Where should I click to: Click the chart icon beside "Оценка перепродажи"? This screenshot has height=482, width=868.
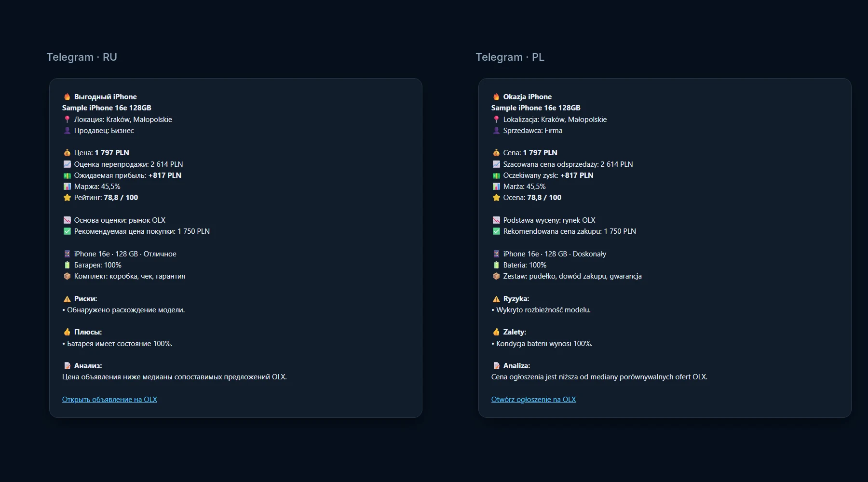pos(67,164)
